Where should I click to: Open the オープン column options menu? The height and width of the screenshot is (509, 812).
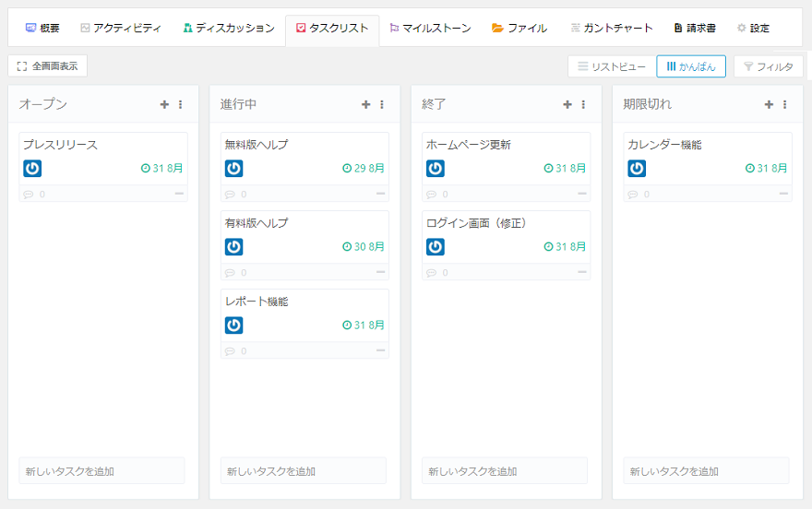coord(180,105)
